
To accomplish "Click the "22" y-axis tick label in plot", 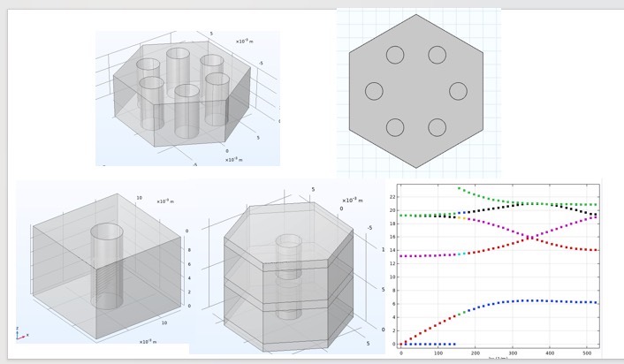I will (x=392, y=197).
